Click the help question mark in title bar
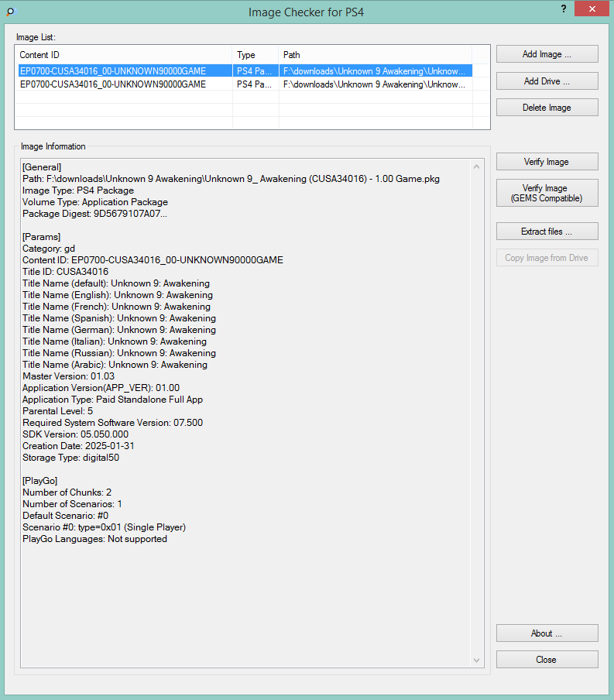614x700 pixels. (564, 9)
